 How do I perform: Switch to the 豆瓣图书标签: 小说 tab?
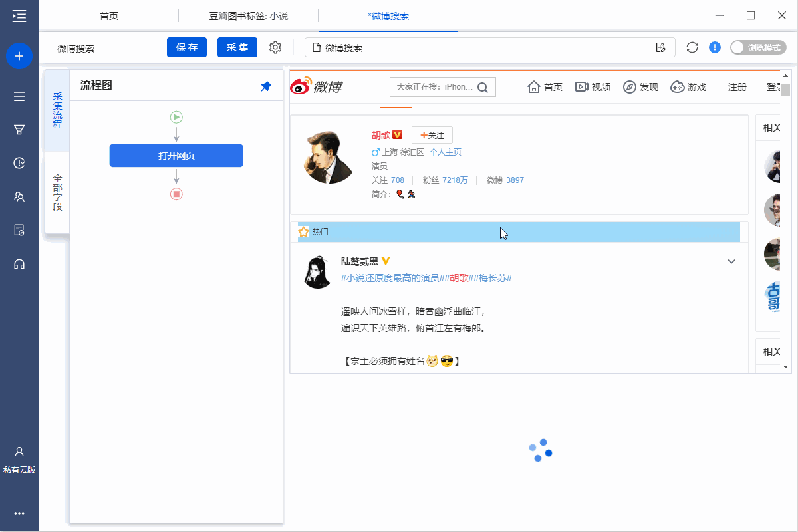(x=249, y=16)
